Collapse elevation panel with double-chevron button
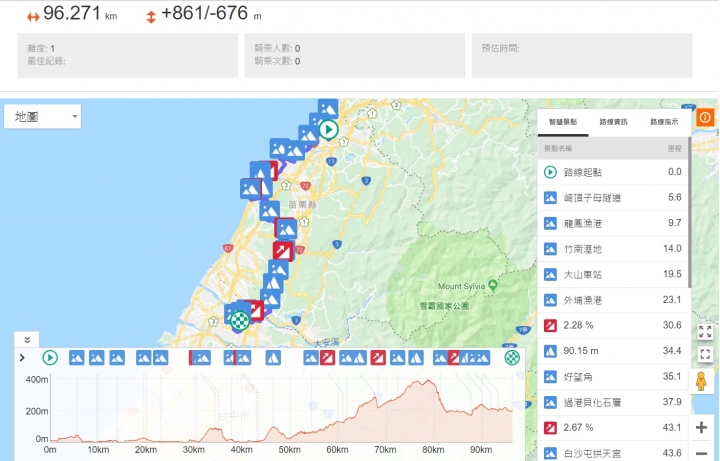This screenshot has height=461, width=720. click(x=27, y=340)
